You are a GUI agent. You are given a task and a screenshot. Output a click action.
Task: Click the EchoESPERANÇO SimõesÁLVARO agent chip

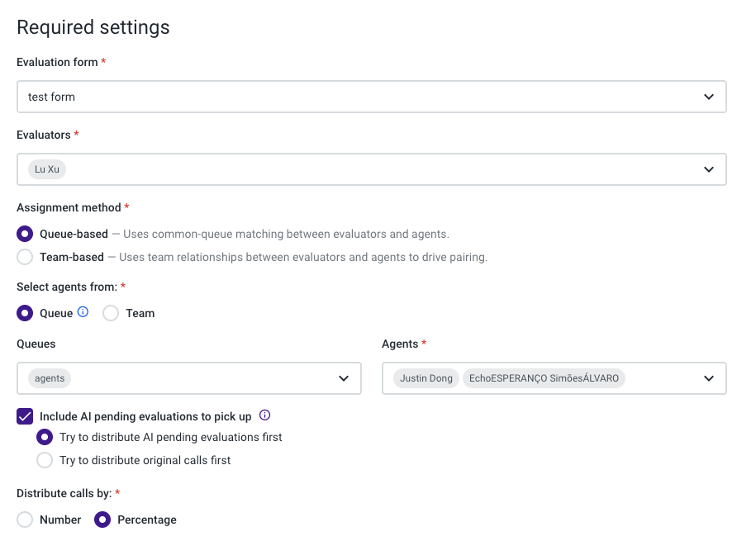pyautogui.click(x=544, y=378)
